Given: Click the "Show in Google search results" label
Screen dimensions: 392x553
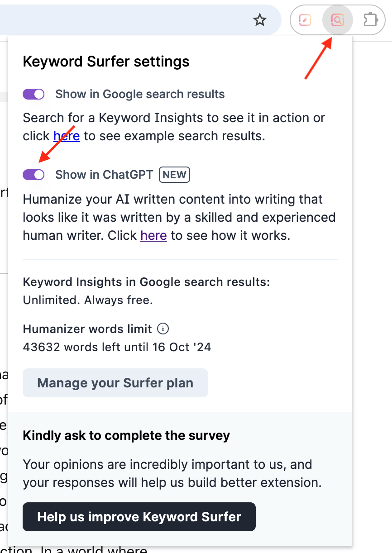Looking at the screenshot, I should [140, 94].
